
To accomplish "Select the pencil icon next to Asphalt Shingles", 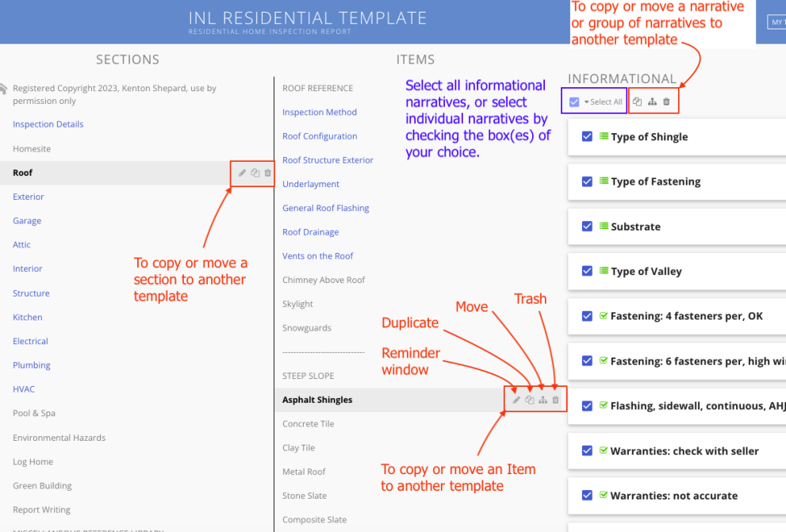I will 516,399.
